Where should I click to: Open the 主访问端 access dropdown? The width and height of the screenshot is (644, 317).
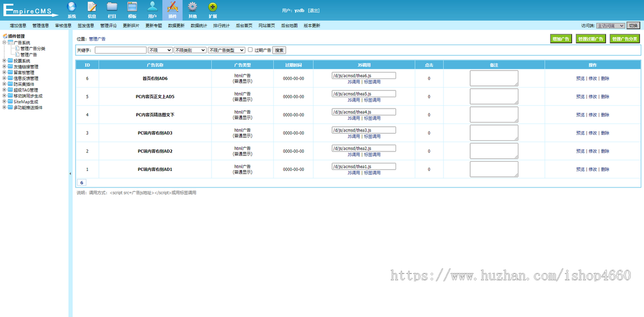610,25
